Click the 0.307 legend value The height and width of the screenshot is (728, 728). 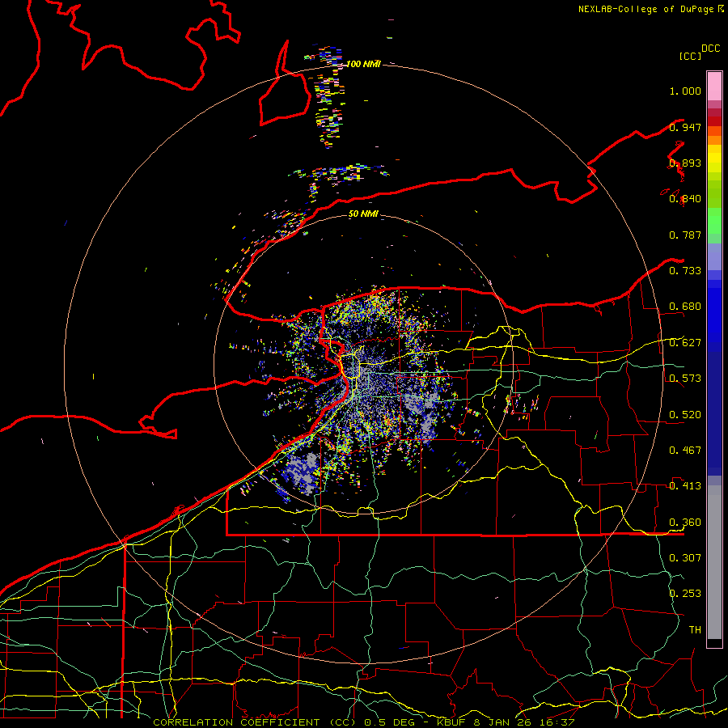pos(685,557)
